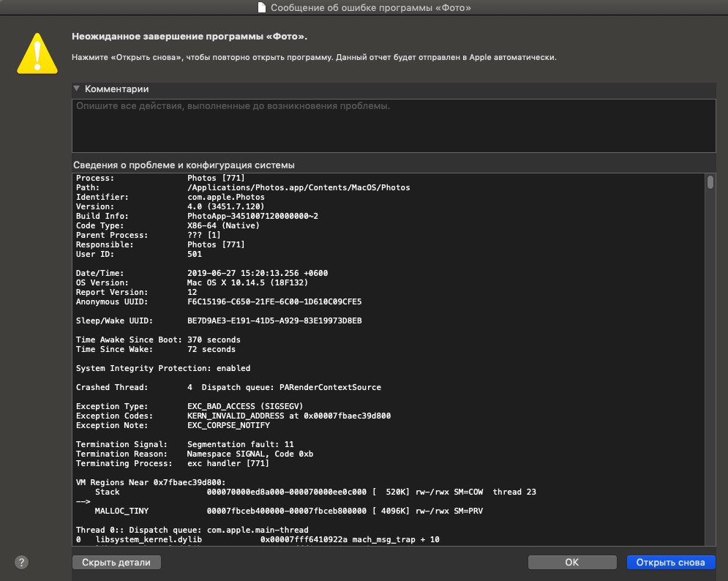The width and height of the screenshot is (728, 581).
Task: Click the VM Regions Near 0x7fbaec39d800 line
Action: coord(151,482)
